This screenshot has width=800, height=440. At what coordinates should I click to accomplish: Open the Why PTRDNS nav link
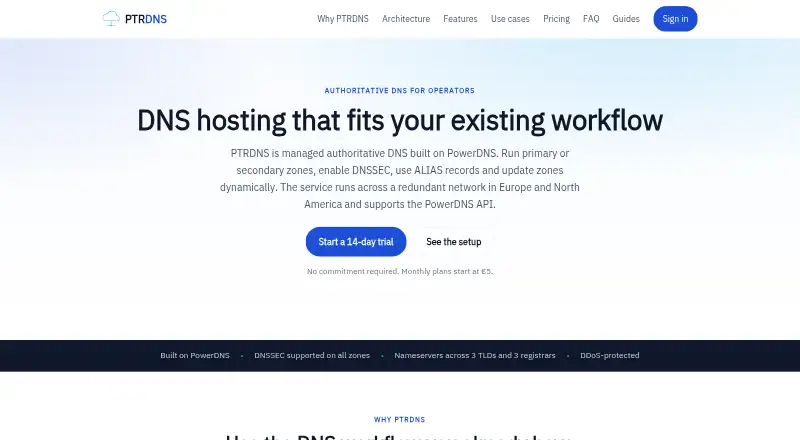click(343, 19)
